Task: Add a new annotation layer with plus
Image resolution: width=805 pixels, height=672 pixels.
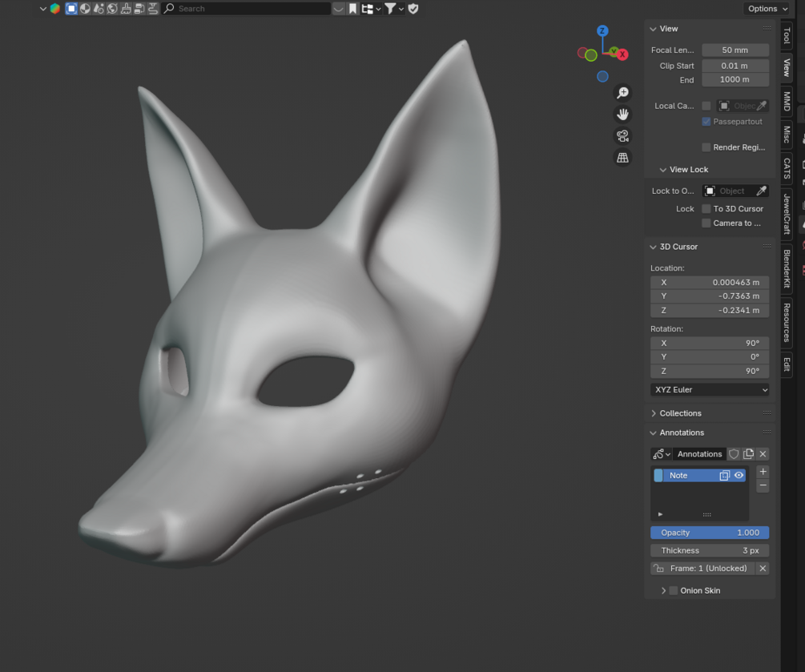Action: (763, 472)
